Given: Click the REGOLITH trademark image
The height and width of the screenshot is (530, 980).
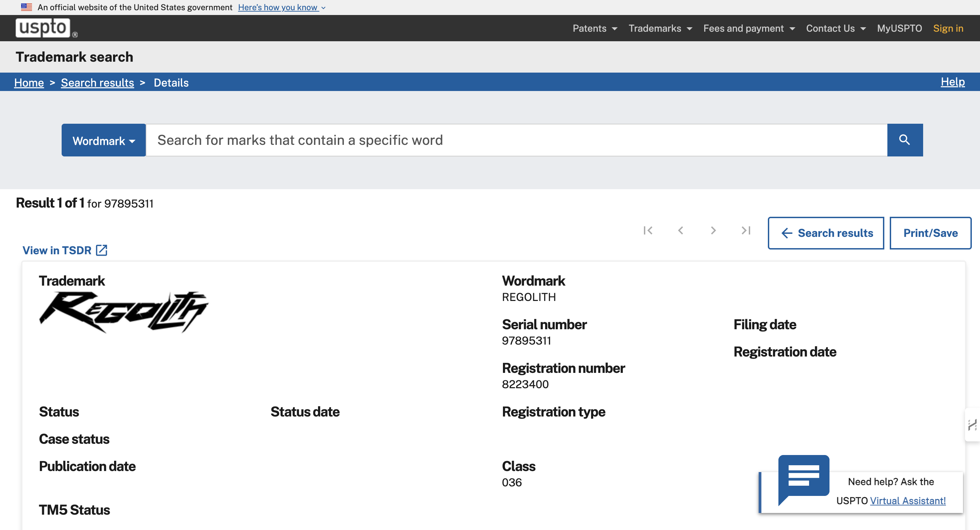Looking at the screenshot, I should [x=124, y=312].
